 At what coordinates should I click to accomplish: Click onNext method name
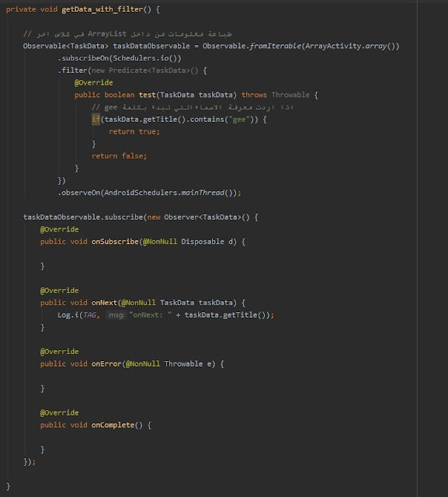(x=104, y=303)
